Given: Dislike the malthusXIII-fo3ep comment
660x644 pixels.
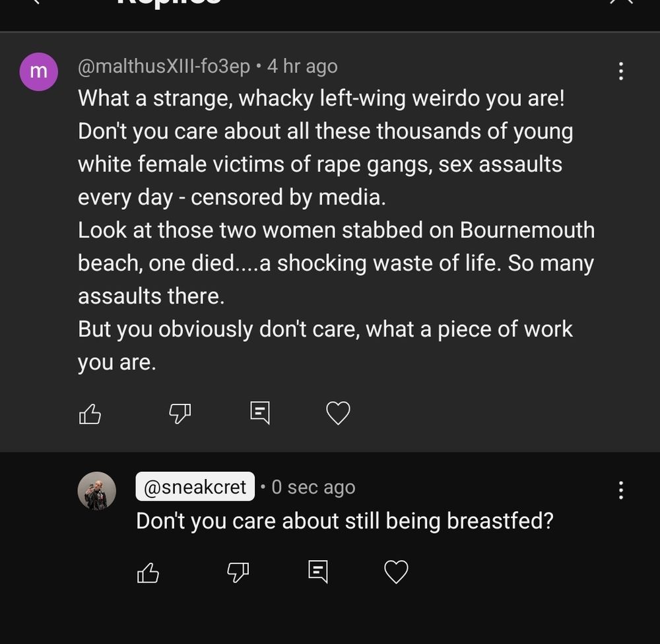Looking at the screenshot, I should pyautogui.click(x=180, y=414).
